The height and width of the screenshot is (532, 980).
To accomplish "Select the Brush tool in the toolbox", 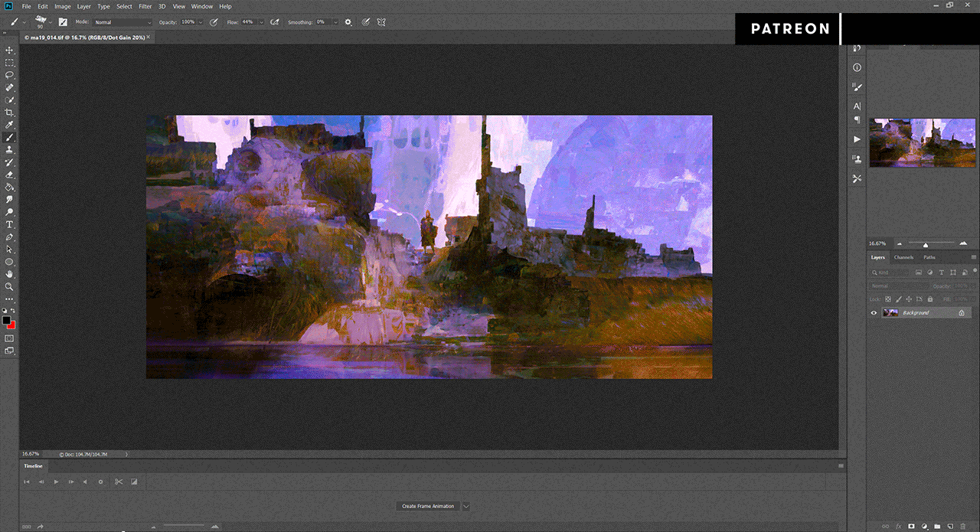I will point(9,138).
